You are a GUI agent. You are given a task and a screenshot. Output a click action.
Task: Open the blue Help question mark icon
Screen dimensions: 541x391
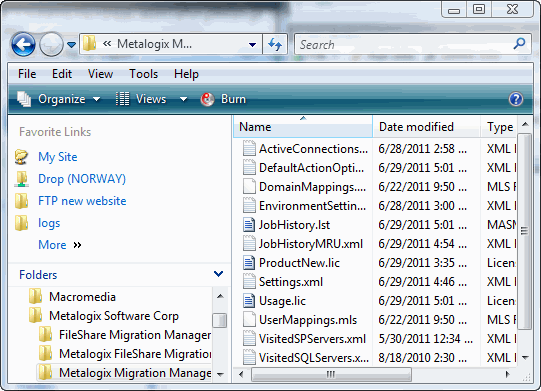[515, 99]
